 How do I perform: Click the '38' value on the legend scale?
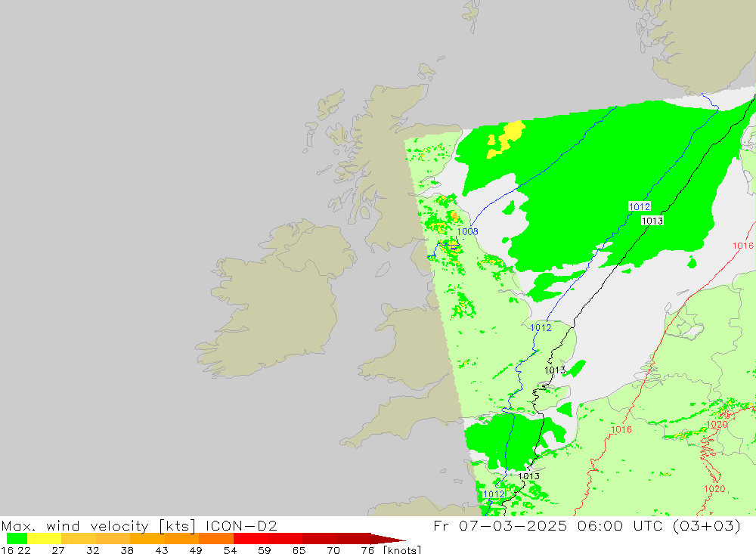127,549
